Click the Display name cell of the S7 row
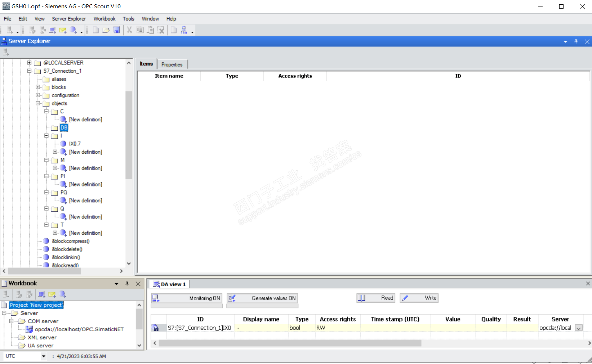Image resolution: width=592 pixels, height=364 pixels. pyautogui.click(x=261, y=328)
